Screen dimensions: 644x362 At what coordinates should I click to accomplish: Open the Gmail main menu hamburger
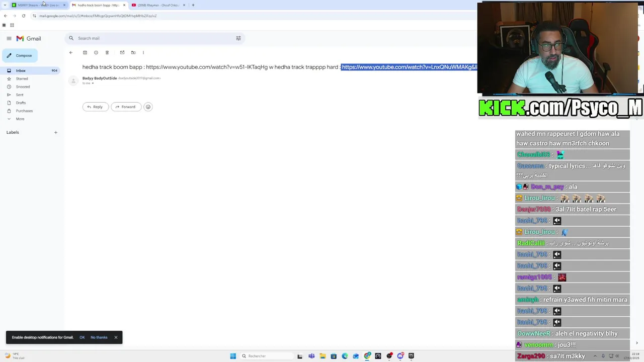9,38
